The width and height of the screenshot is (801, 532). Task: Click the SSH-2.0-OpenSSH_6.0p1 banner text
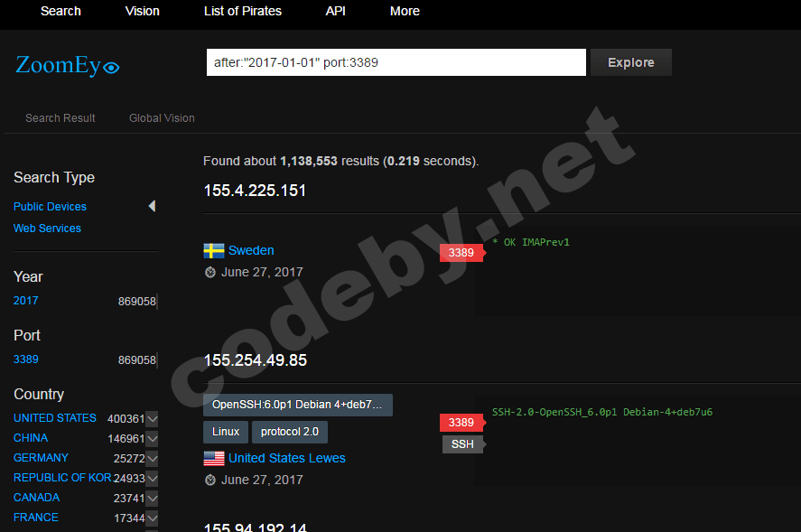[x=602, y=412]
